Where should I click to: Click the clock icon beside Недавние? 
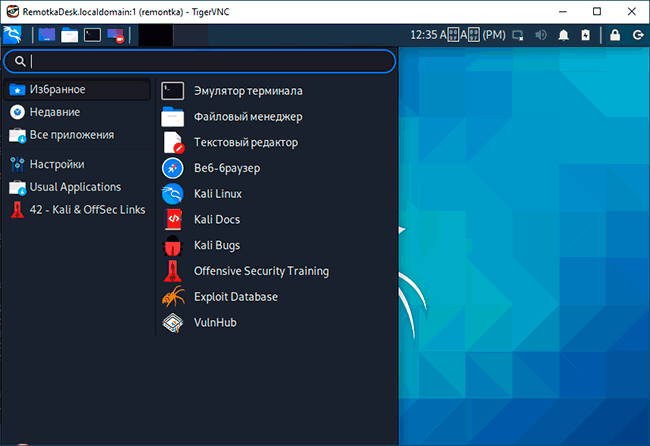point(17,112)
